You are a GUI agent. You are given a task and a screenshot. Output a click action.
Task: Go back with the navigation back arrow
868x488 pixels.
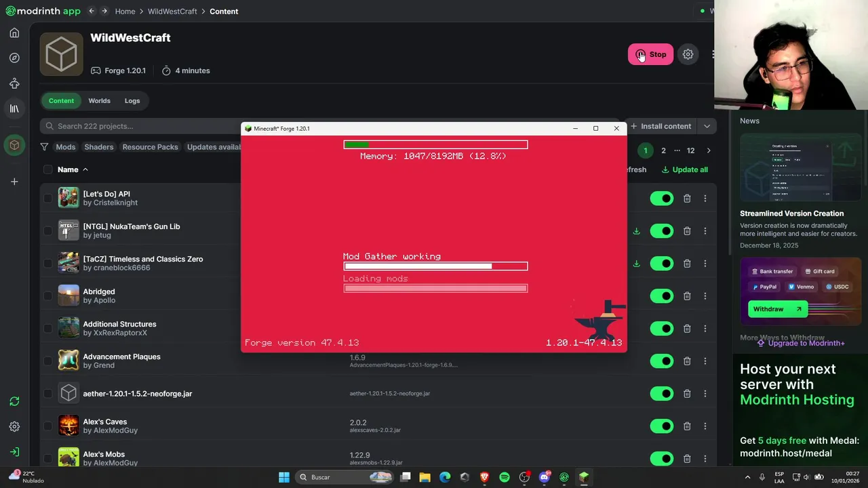pos(92,11)
